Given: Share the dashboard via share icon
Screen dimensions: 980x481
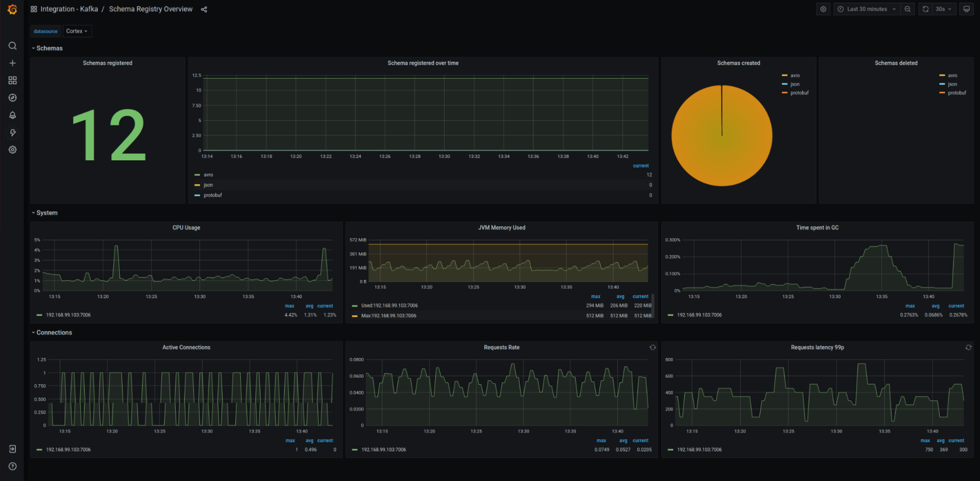Looking at the screenshot, I should (x=204, y=9).
